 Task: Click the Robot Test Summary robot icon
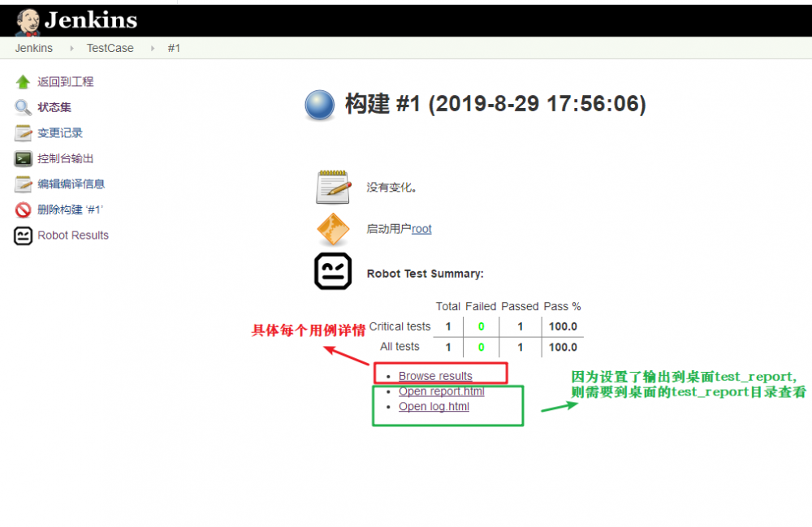pyautogui.click(x=333, y=270)
